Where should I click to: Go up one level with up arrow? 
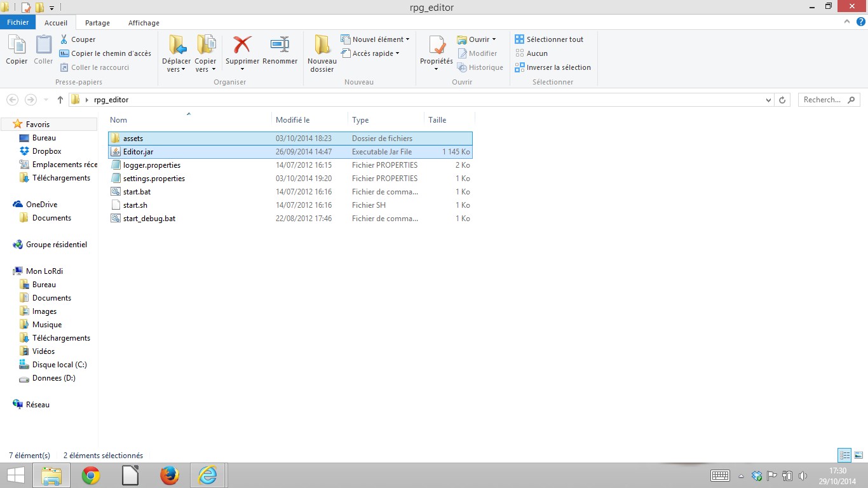[x=60, y=100]
